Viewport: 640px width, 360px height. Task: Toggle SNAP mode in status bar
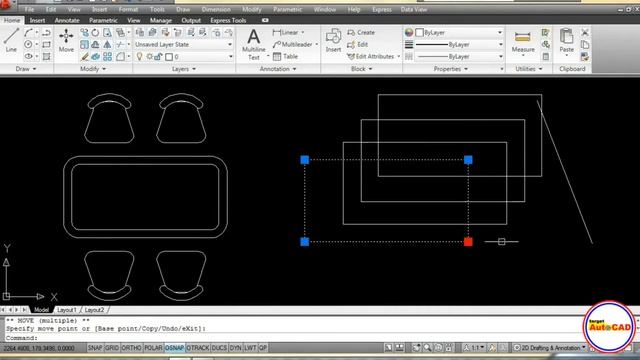pos(95,348)
